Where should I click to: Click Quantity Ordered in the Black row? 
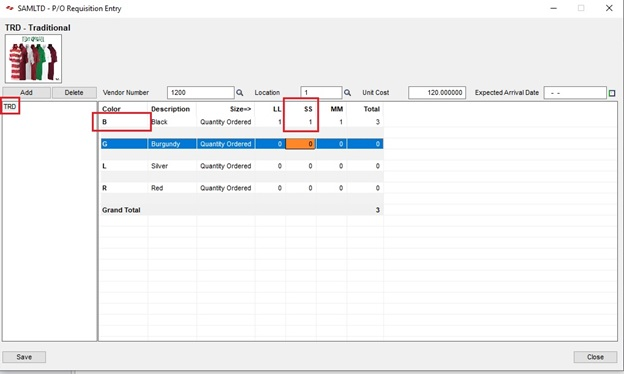[226, 122]
